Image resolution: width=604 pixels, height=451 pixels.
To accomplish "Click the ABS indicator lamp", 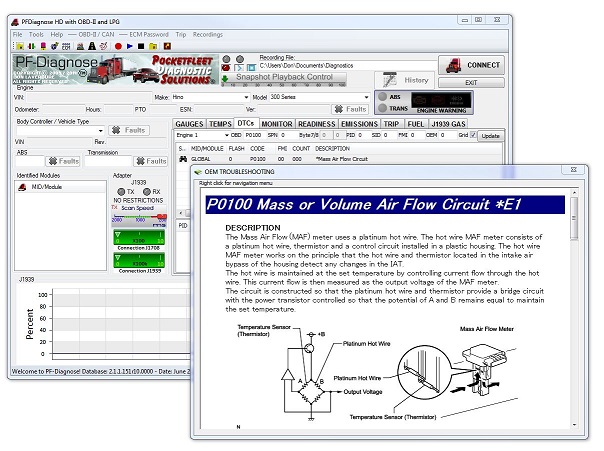I will (x=383, y=97).
